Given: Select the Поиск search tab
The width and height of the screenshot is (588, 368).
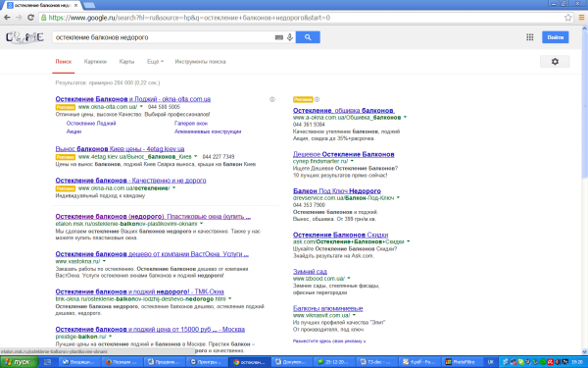Looking at the screenshot, I should (x=64, y=62).
